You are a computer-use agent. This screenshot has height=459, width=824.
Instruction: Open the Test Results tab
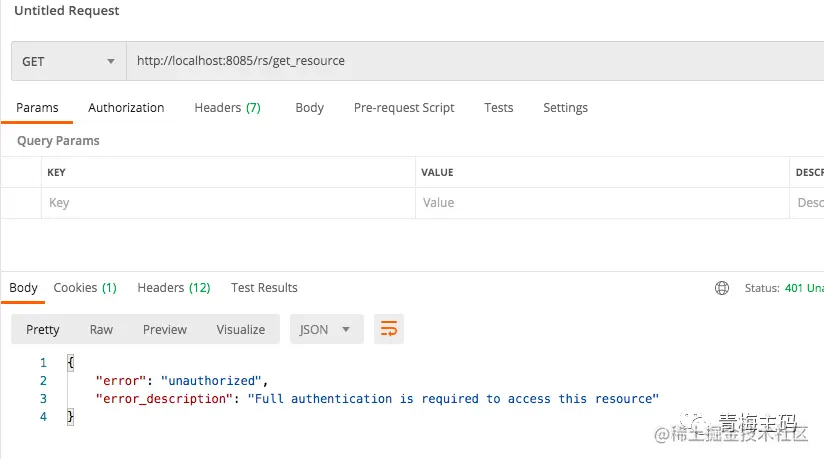point(264,288)
